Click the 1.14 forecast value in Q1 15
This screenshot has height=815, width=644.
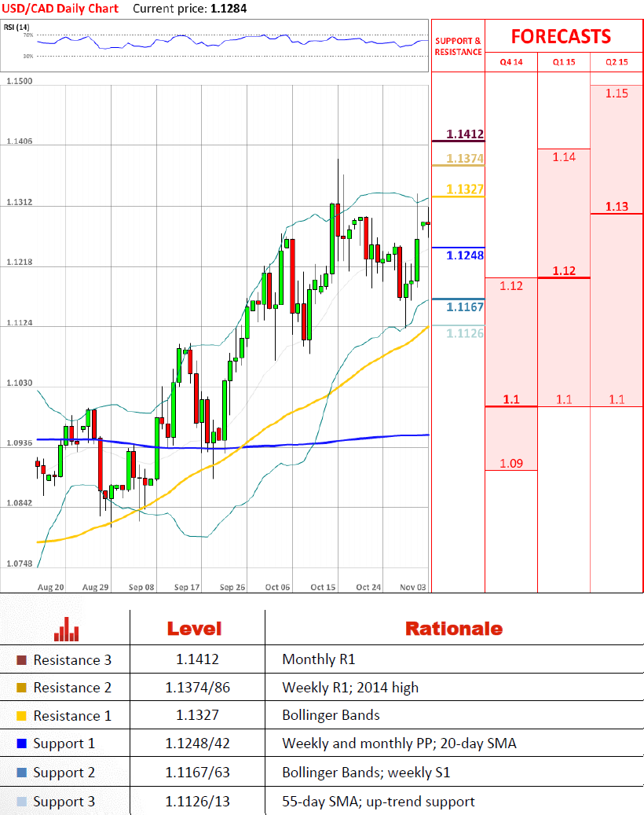click(x=564, y=157)
